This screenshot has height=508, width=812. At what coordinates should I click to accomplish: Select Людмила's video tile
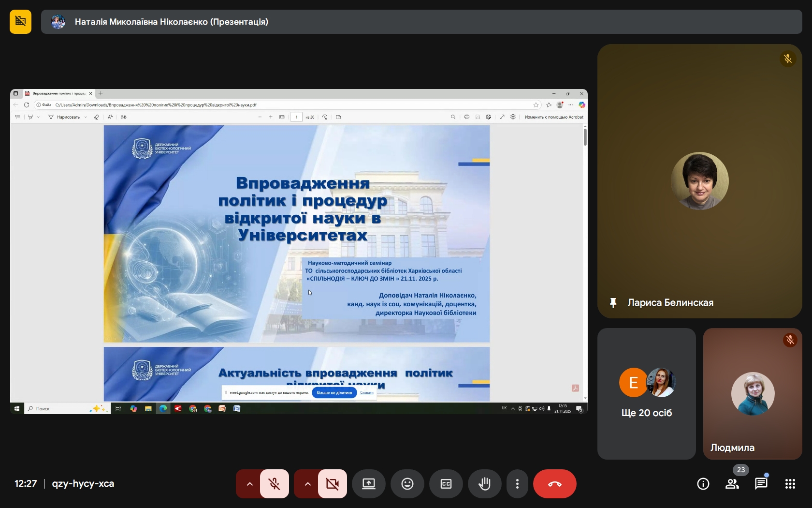pos(752,394)
